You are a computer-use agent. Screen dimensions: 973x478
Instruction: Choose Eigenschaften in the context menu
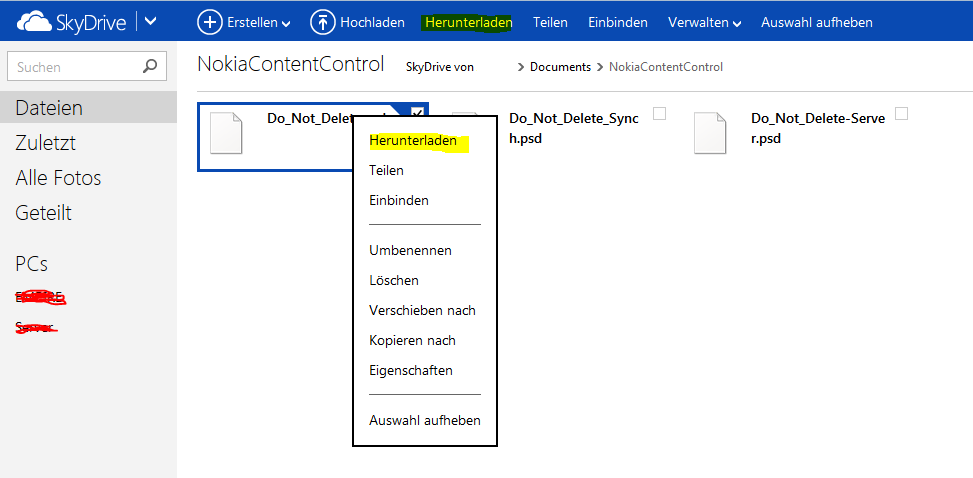tap(411, 371)
